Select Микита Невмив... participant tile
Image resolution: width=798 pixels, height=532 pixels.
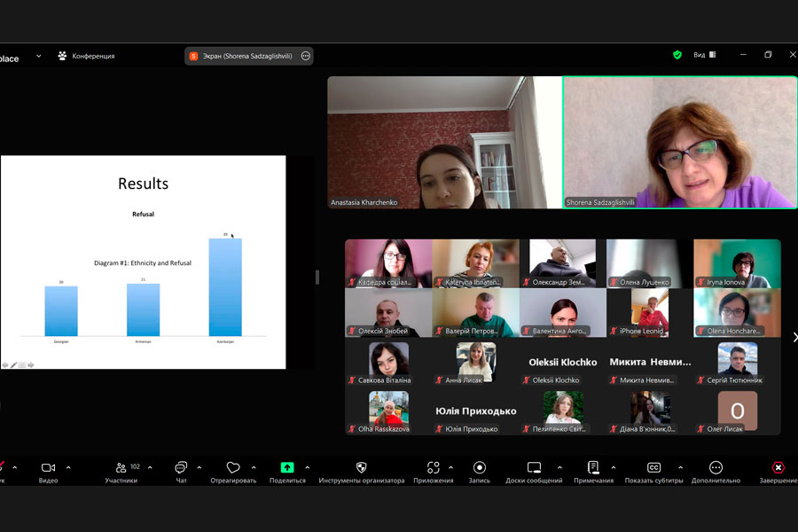point(650,362)
